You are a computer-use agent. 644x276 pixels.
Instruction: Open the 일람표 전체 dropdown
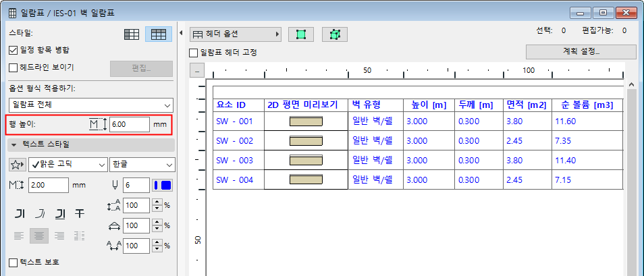[90, 105]
